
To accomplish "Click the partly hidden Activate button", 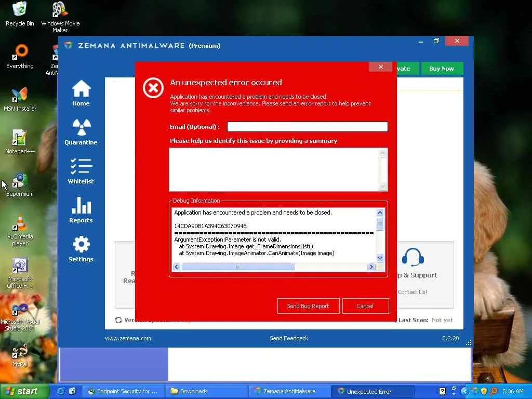I will click(407, 69).
